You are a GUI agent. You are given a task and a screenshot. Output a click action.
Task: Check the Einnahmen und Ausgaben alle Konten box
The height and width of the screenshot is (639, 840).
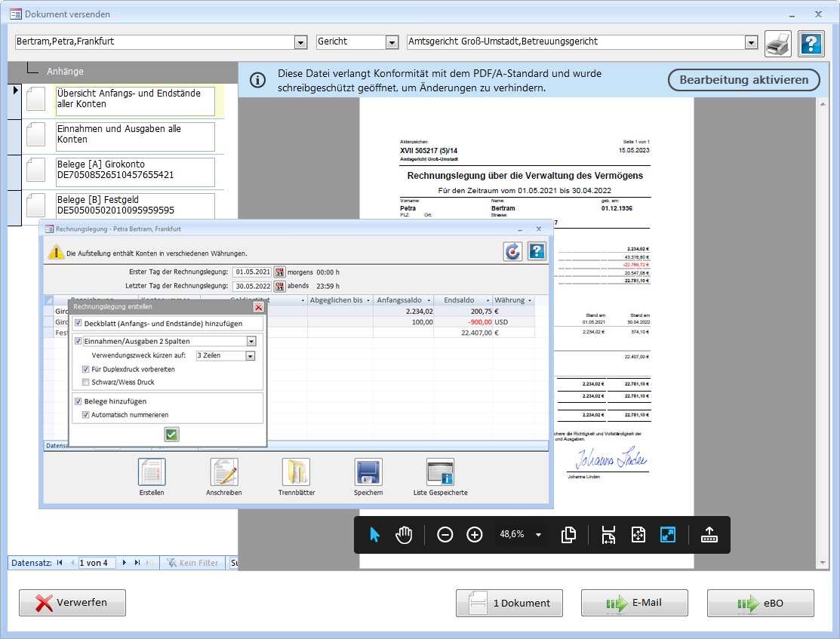[x=36, y=134]
